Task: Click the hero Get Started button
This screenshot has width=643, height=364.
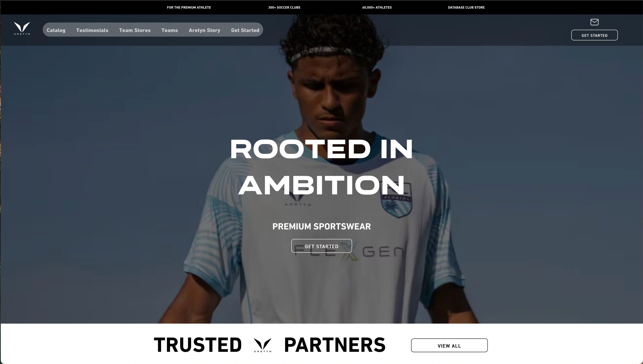Action: coord(322,246)
